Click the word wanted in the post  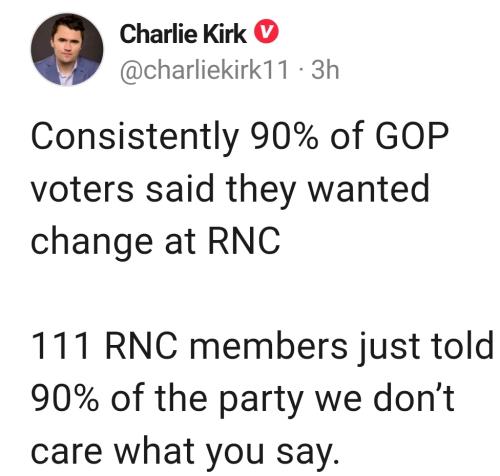tap(368, 188)
